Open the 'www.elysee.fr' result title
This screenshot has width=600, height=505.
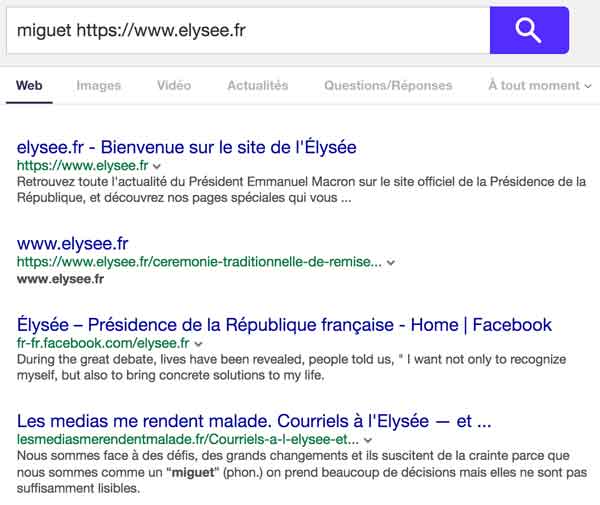tap(73, 244)
